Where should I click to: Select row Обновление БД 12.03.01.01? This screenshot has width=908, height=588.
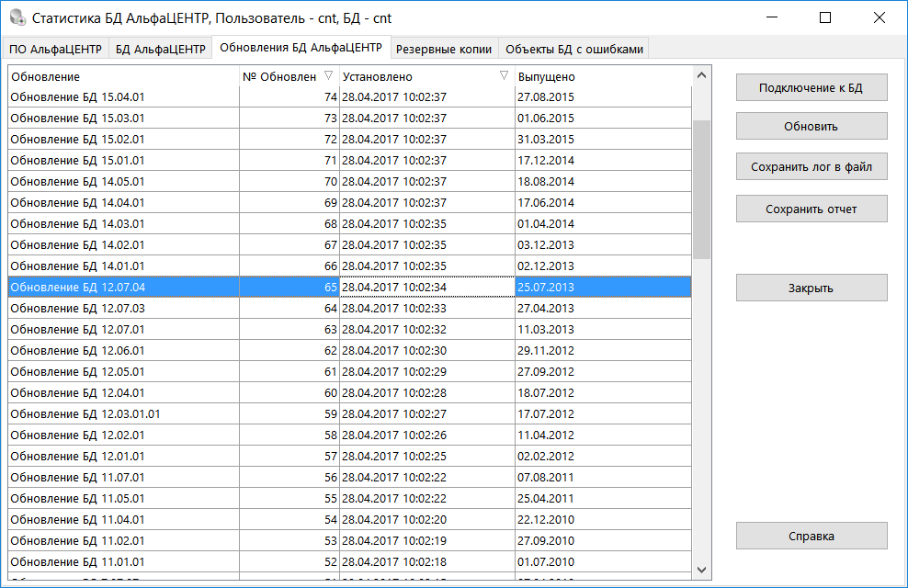[x=350, y=413]
